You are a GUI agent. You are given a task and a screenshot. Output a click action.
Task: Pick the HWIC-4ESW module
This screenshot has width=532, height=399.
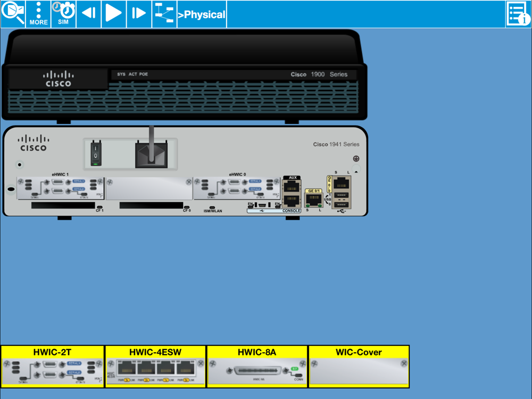[156, 367]
